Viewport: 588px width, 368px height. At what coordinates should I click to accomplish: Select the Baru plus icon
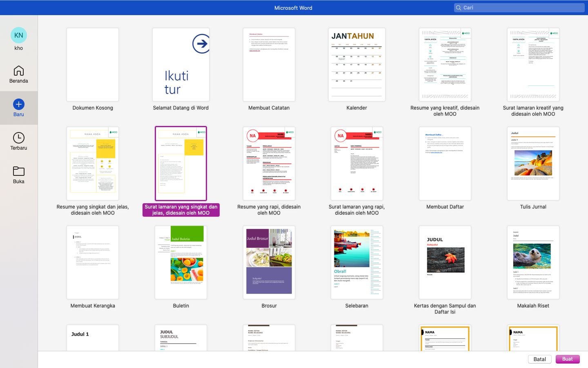click(x=19, y=104)
